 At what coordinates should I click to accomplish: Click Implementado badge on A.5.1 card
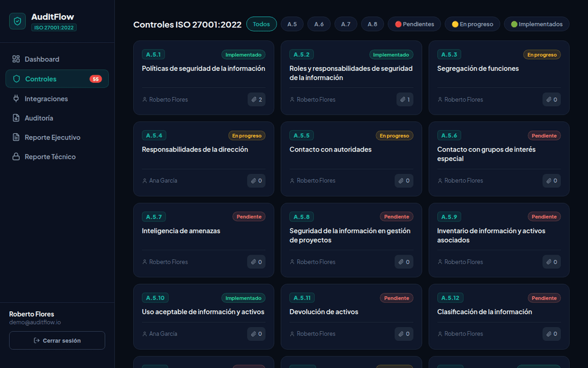[x=243, y=55]
